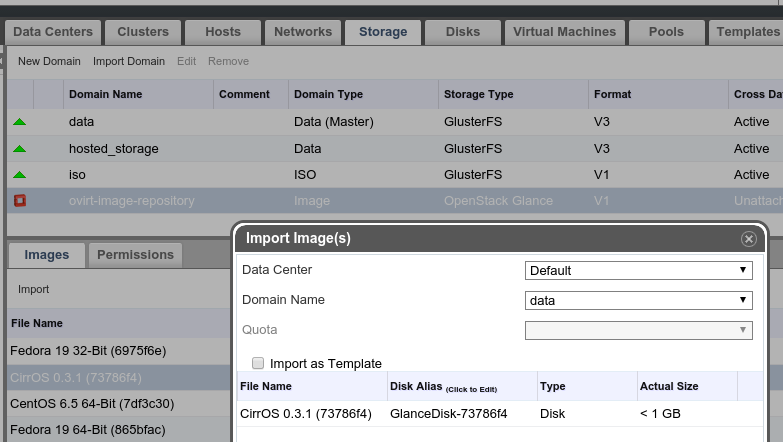Click red status icon for ovirt-image-repository

(x=19, y=201)
